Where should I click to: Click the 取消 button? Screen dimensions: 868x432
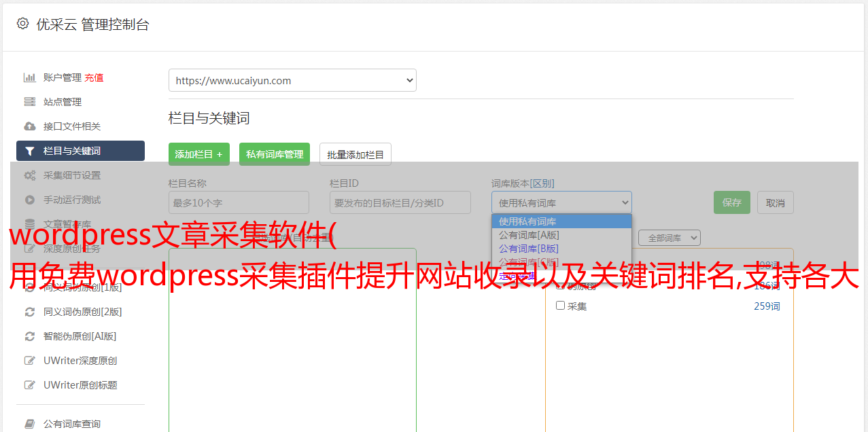[x=776, y=202]
